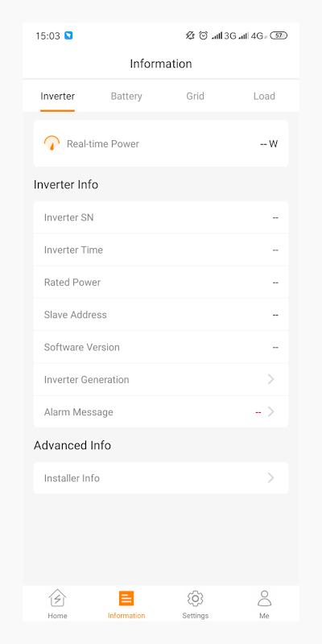The height and width of the screenshot is (644, 322).
Task: Expand the Alarm Message chevron arrow
Action: [x=270, y=411]
